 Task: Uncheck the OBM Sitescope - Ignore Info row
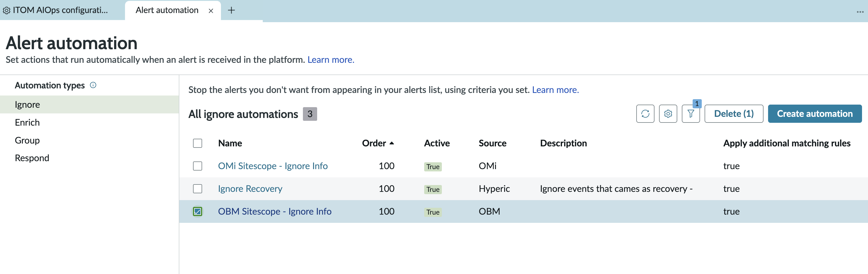pyautogui.click(x=198, y=211)
